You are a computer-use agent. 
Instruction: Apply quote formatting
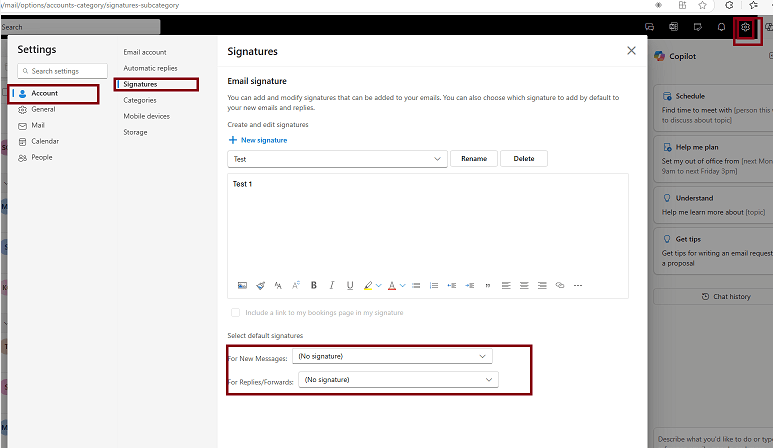[x=488, y=285]
